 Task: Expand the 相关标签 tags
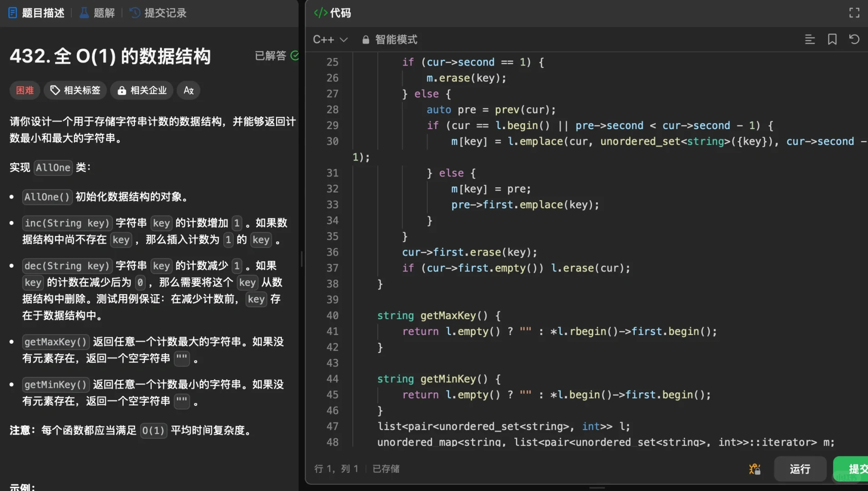[75, 90]
